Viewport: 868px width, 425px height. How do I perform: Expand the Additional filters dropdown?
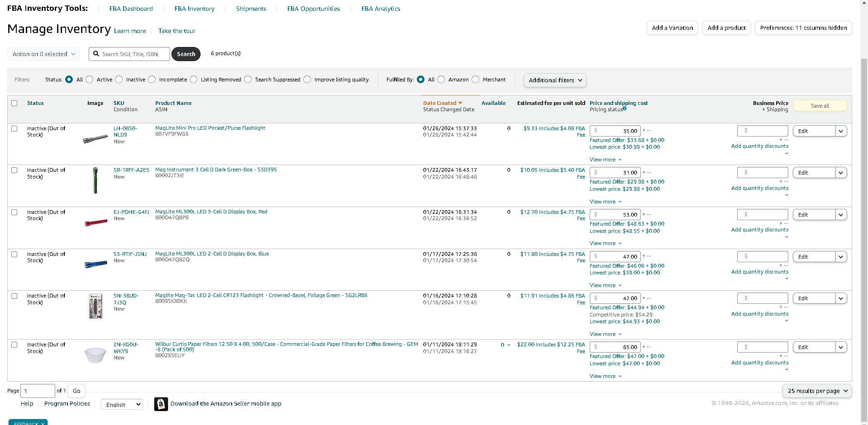coord(555,80)
